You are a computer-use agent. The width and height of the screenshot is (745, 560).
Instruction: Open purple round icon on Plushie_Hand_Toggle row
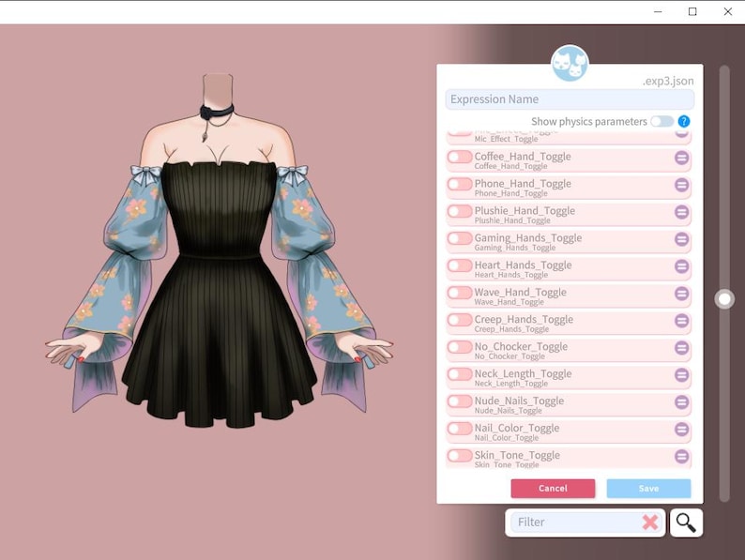pos(682,212)
